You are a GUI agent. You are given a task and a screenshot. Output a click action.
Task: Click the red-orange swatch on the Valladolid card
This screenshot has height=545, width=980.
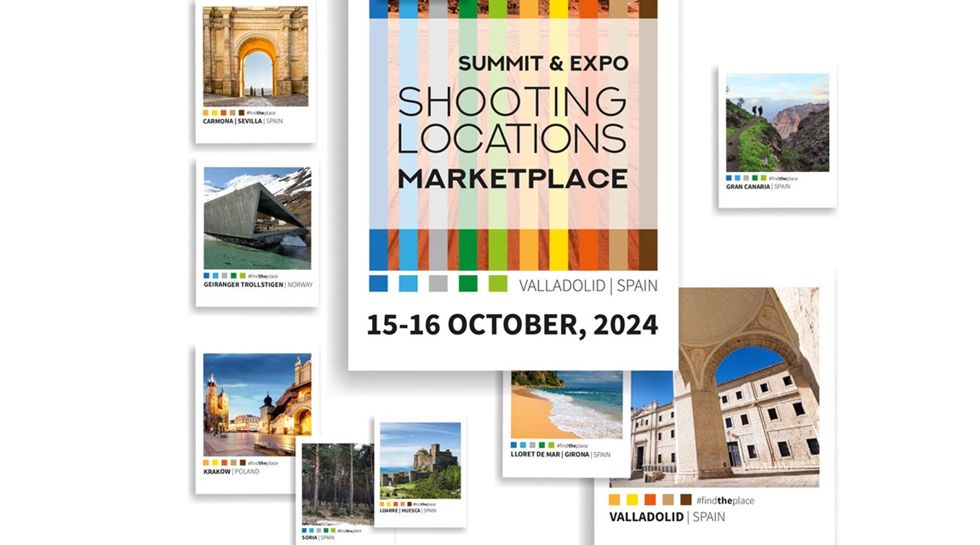coord(650,499)
